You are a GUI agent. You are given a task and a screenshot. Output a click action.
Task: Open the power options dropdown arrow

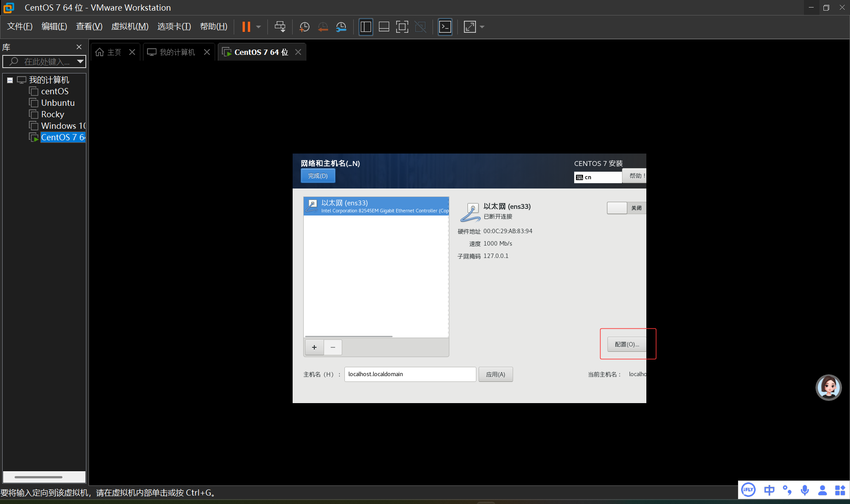259,27
